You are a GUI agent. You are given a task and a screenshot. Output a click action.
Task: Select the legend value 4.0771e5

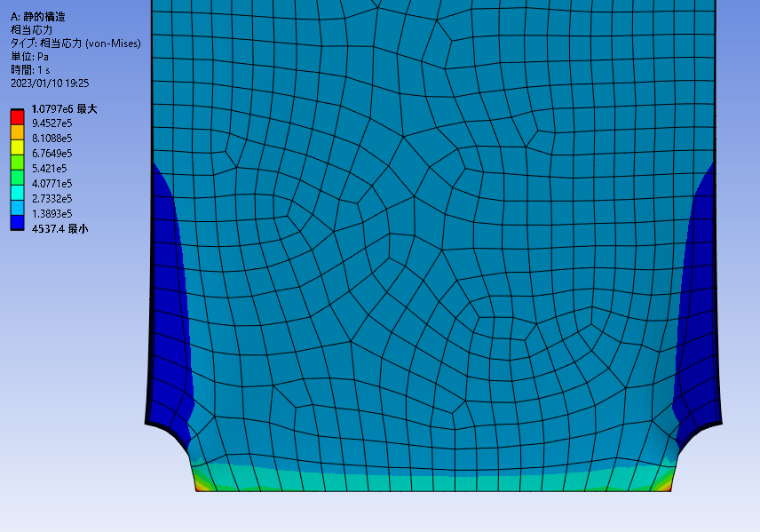51,183
